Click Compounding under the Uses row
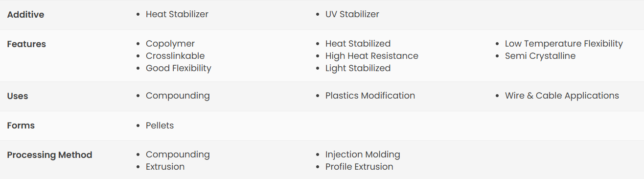 pos(178,96)
